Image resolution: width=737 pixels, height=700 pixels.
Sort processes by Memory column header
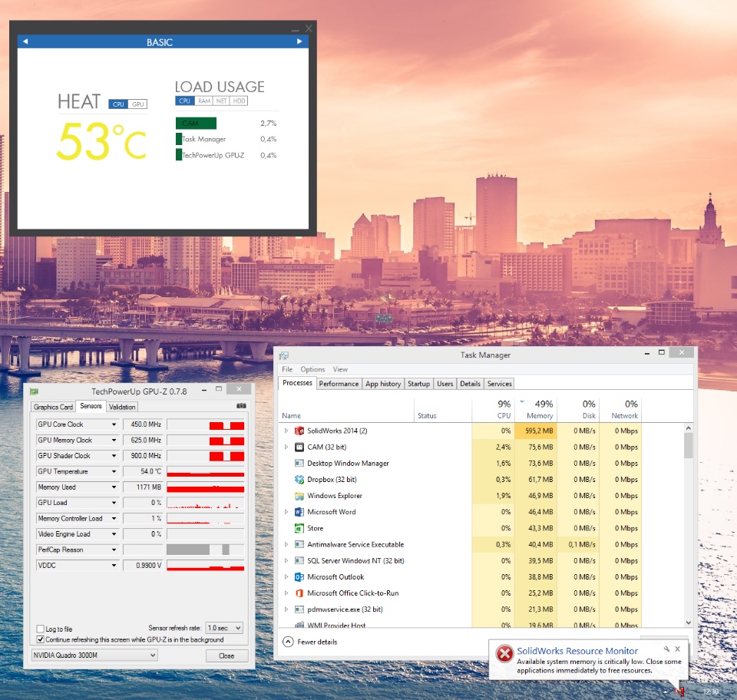(x=536, y=410)
